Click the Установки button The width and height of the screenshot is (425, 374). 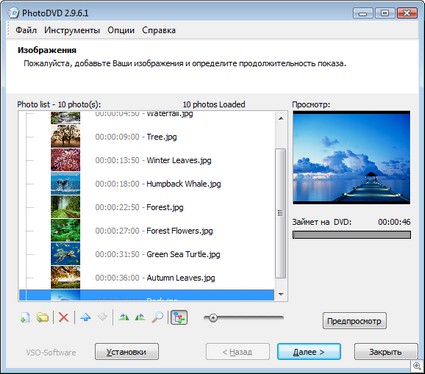coord(127,352)
